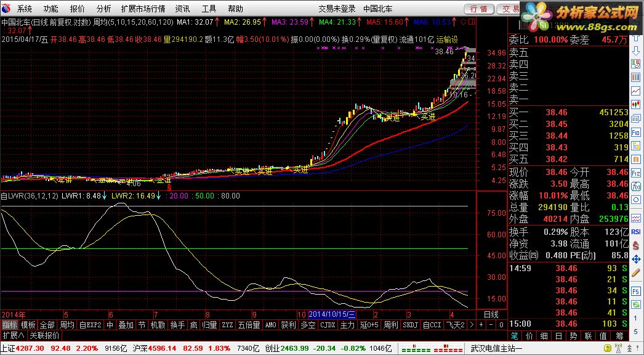Viewport: 644px width, 355px height.
Task: Open the 日线 period selector
Action: tap(491, 315)
